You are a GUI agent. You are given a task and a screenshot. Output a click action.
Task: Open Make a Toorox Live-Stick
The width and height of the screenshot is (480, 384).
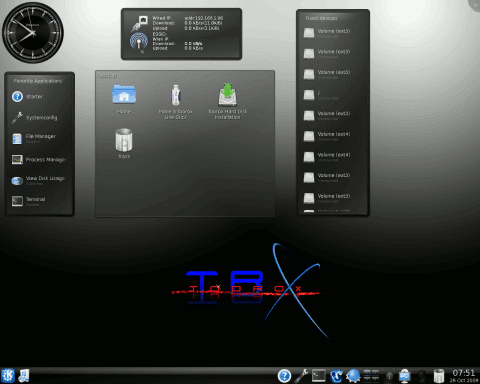coord(176,102)
